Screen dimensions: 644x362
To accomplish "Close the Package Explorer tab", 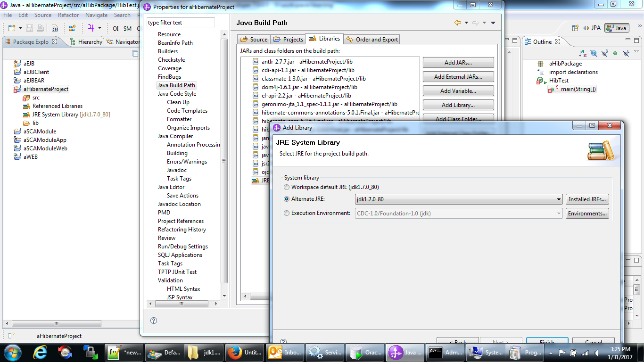I will 55,41.
